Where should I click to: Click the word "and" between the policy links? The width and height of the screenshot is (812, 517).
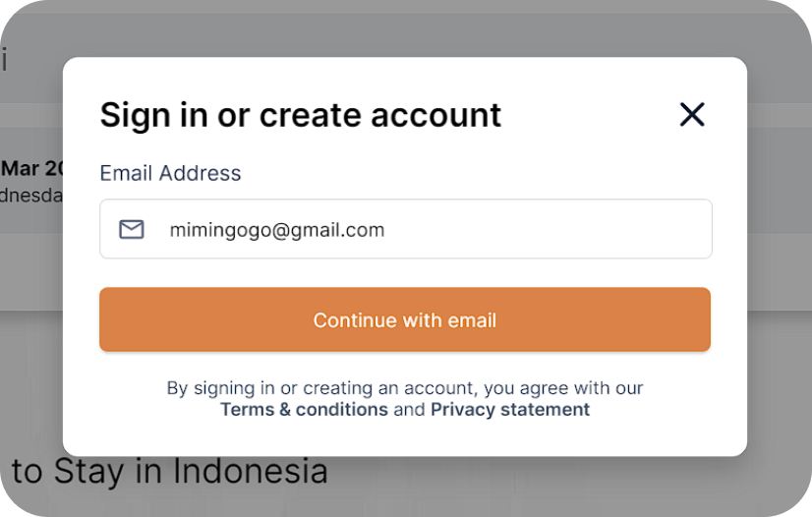(409, 410)
